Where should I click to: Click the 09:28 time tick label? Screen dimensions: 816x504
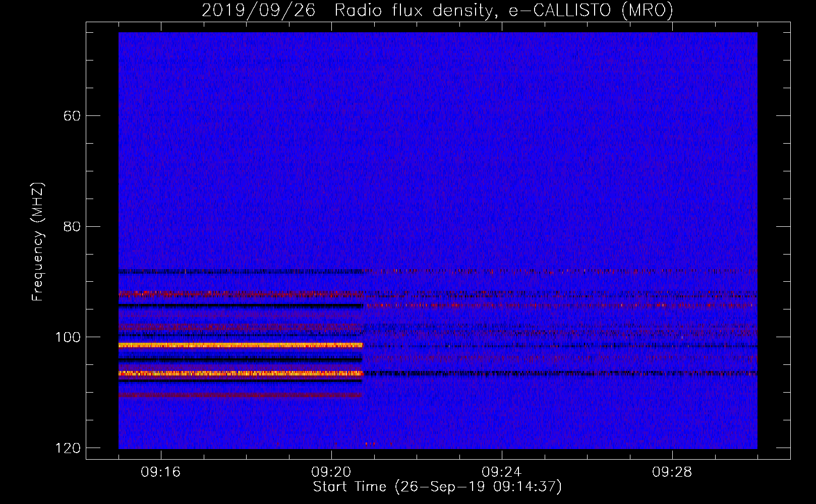(672, 472)
